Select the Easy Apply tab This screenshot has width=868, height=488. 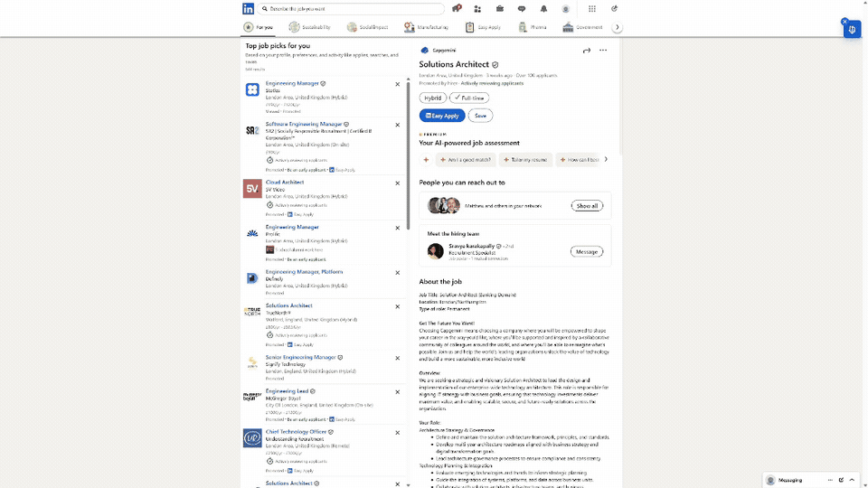coord(483,27)
